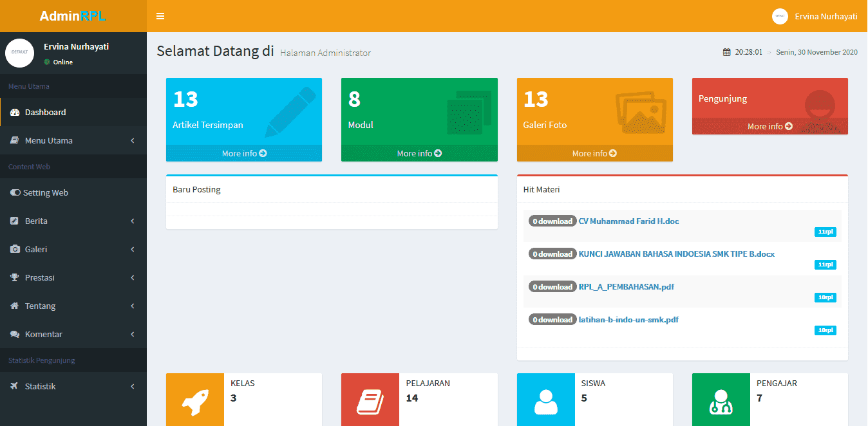
Task: Click the Komentar comments icon
Action: [x=14, y=334]
